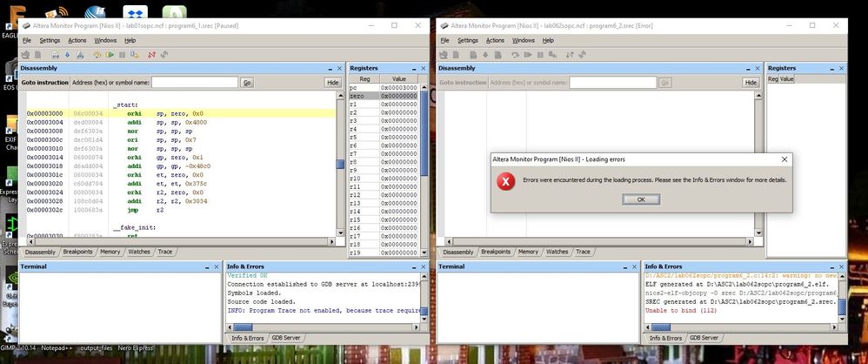Close Terminal panel in right Error window
This screenshot has height=364, width=868.
(x=634, y=266)
